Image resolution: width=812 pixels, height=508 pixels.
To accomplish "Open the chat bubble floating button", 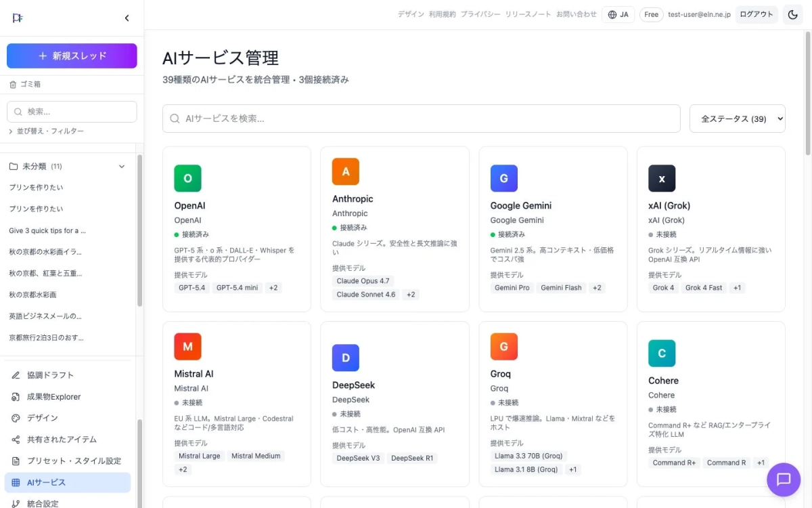I will click(784, 480).
